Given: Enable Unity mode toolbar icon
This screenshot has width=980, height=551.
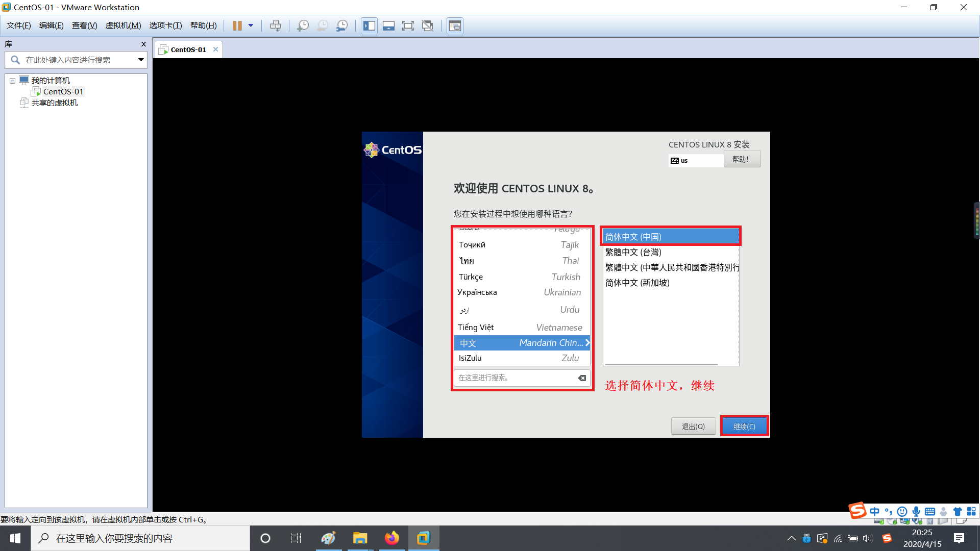Looking at the screenshot, I should pos(428,26).
